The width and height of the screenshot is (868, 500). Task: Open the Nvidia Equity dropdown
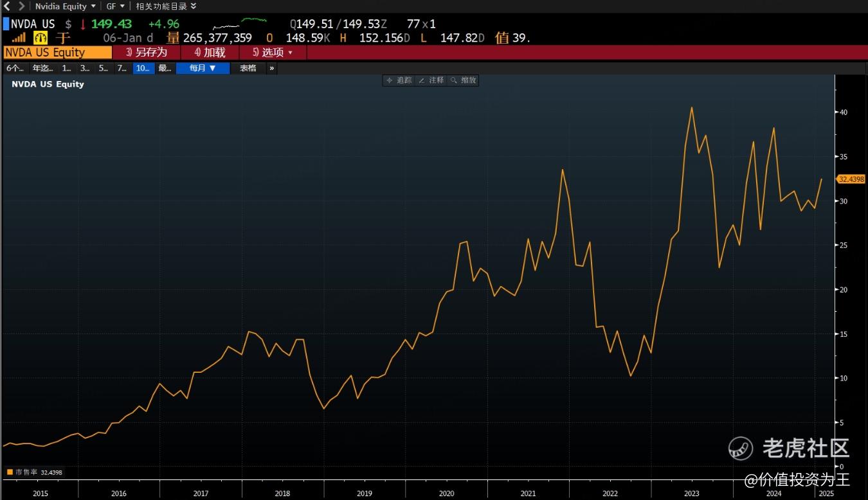65,6
